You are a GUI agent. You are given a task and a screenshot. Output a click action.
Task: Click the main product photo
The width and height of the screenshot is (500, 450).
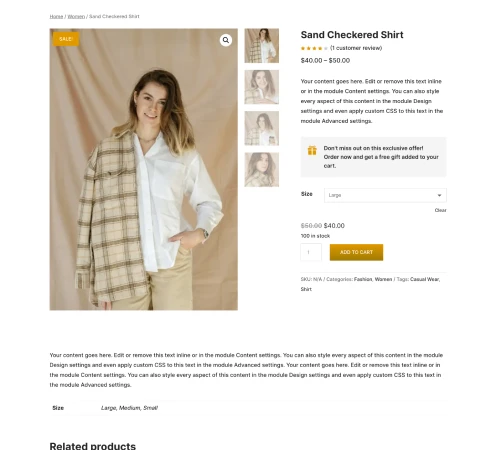tap(144, 169)
